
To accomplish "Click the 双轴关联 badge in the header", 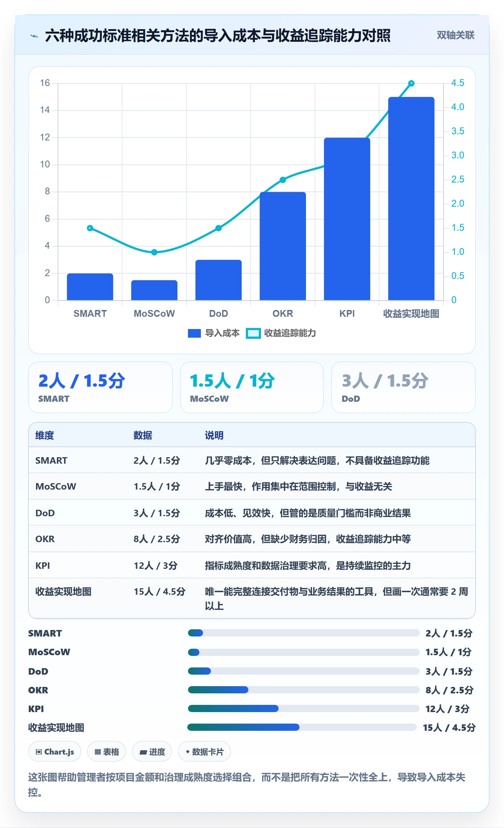I will [x=455, y=35].
